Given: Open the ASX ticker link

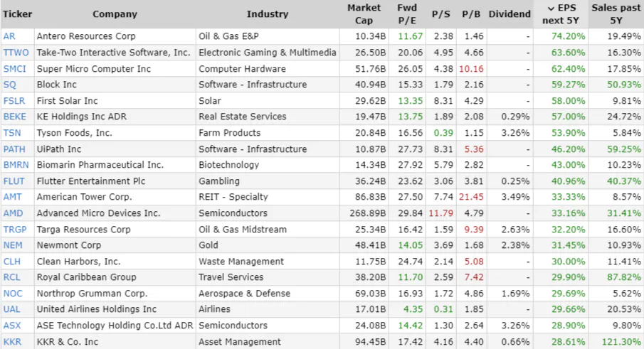Looking at the screenshot, I should click(x=12, y=326).
